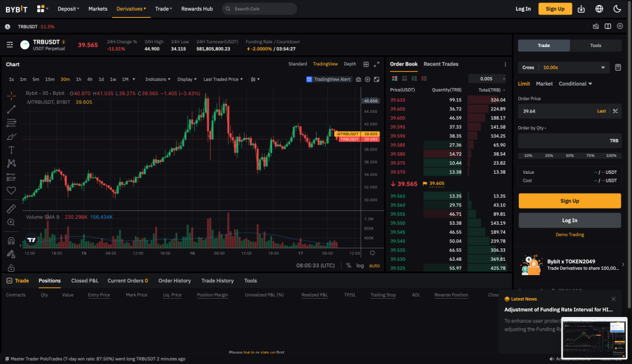Open the Demo Trading link
The width and height of the screenshot is (632, 364).
click(570, 235)
